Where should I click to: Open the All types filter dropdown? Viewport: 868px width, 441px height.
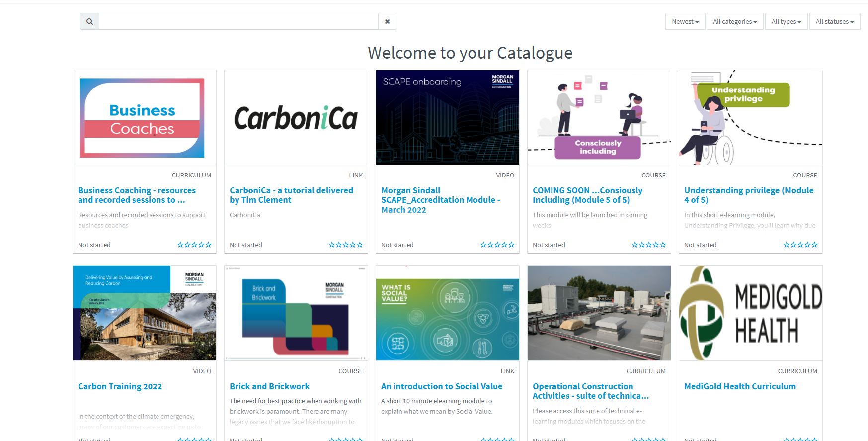click(786, 22)
